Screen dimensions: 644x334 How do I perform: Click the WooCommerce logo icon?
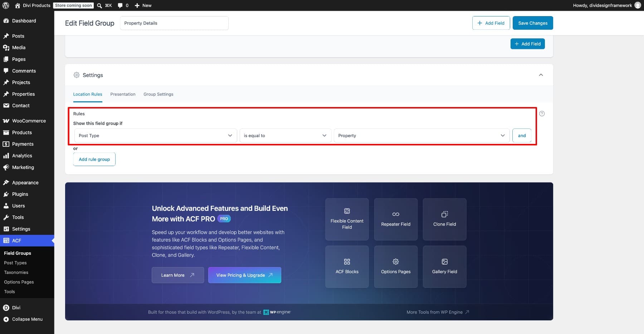[x=6, y=121]
